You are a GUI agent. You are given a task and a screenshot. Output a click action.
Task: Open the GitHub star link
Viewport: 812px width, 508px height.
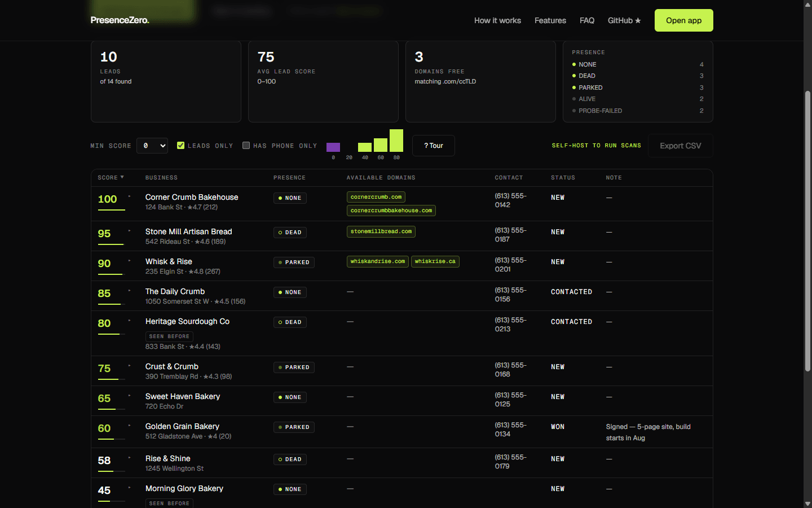[x=624, y=20]
